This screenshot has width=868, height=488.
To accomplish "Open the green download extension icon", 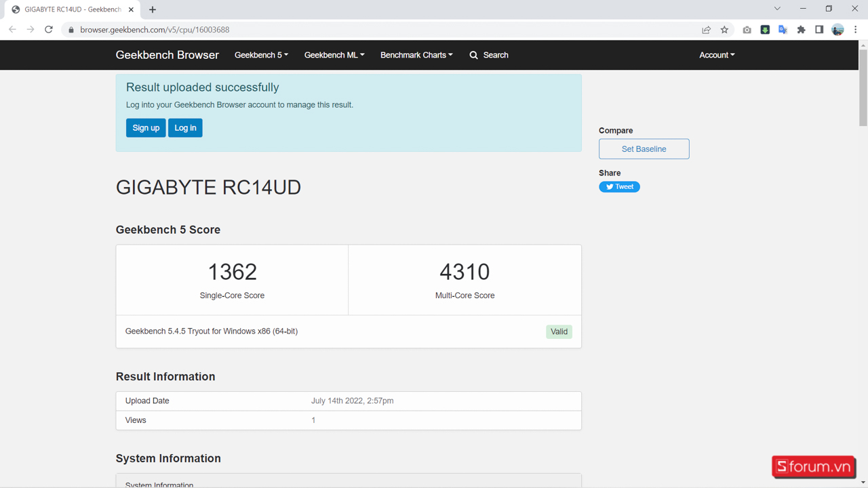I will tap(765, 30).
